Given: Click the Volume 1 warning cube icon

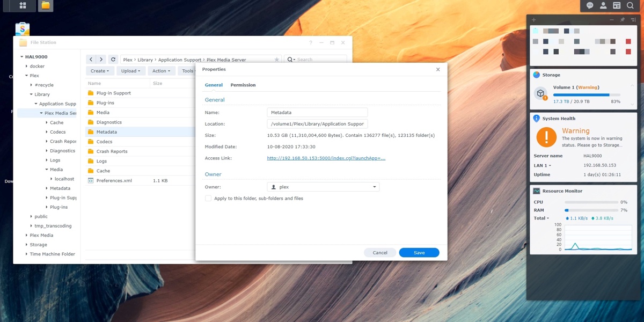Looking at the screenshot, I should (x=540, y=93).
